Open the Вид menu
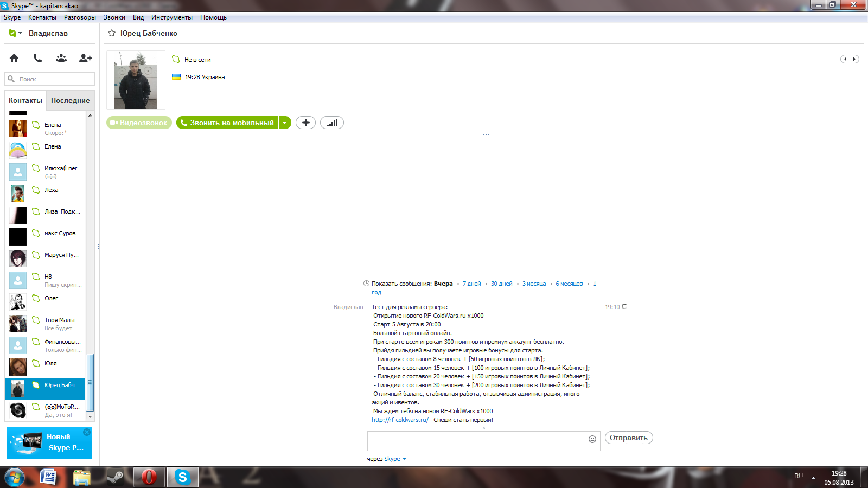This screenshot has width=868, height=488. point(138,17)
